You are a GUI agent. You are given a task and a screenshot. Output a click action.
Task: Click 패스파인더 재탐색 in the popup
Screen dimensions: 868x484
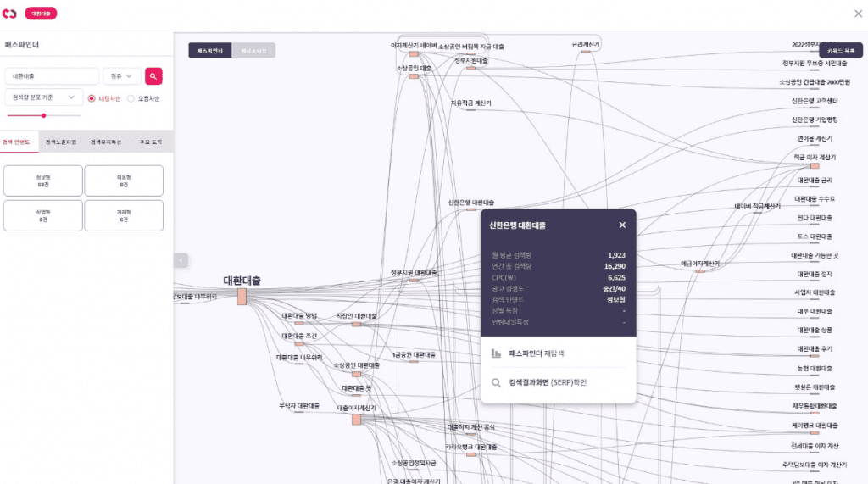pos(537,353)
